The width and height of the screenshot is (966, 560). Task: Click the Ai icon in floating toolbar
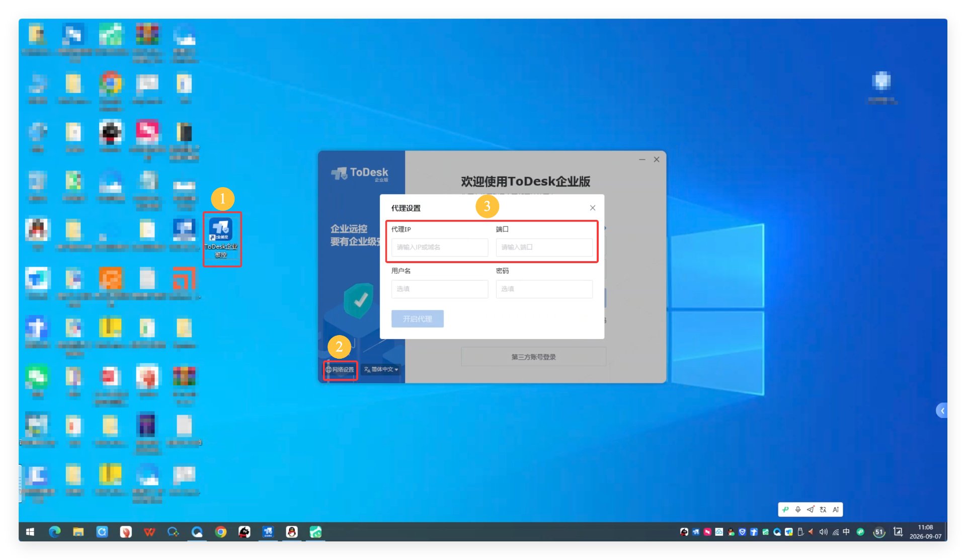click(x=836, y=510)
